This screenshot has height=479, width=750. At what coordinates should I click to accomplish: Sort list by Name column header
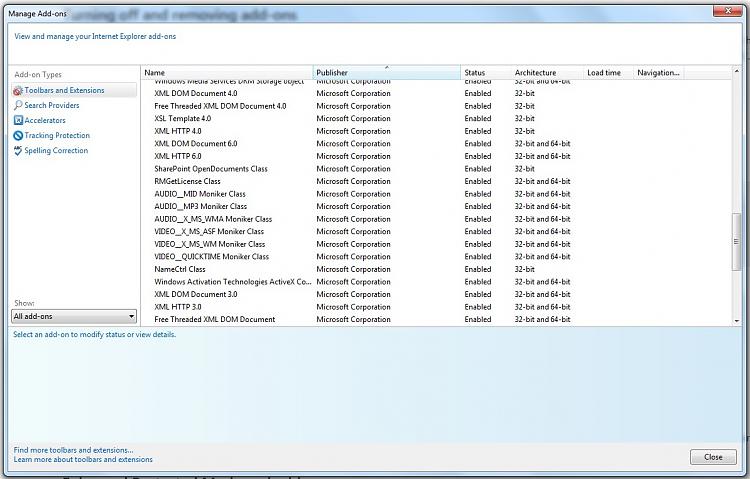coord(227,73)
